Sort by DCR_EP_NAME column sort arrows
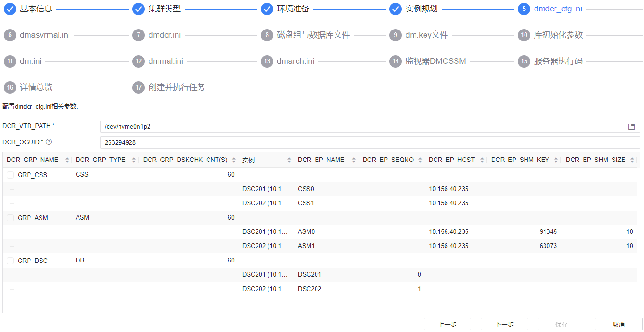Image resolution: width=644 pixels, height=332 pixels. [354, 160]
